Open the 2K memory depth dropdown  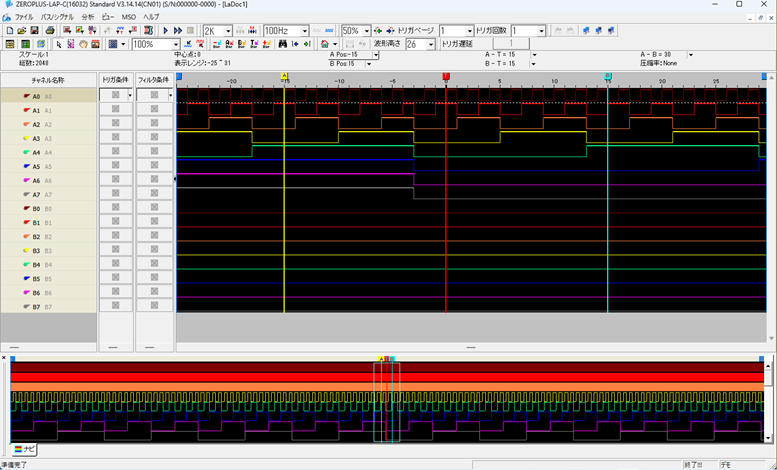tap(228, 31)
